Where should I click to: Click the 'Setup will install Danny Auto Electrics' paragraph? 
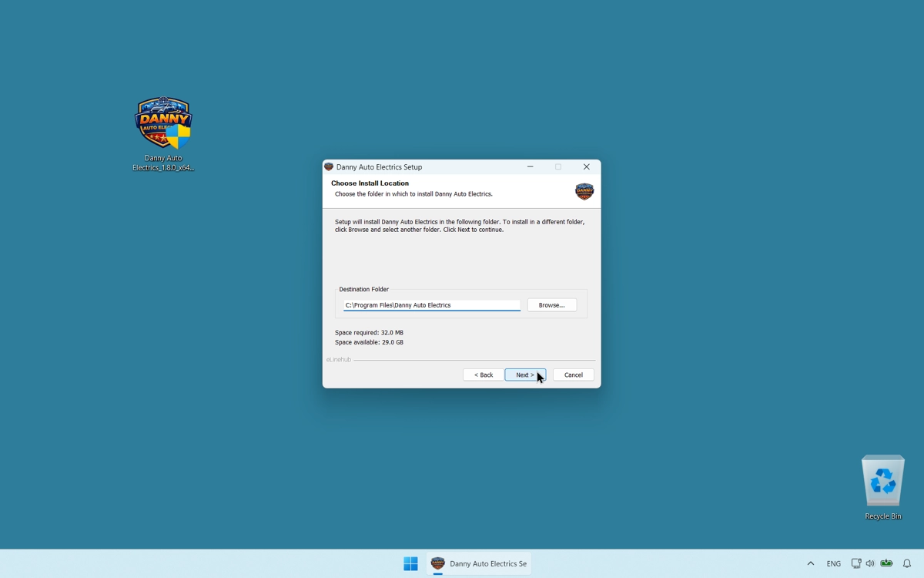click(460, 226)
